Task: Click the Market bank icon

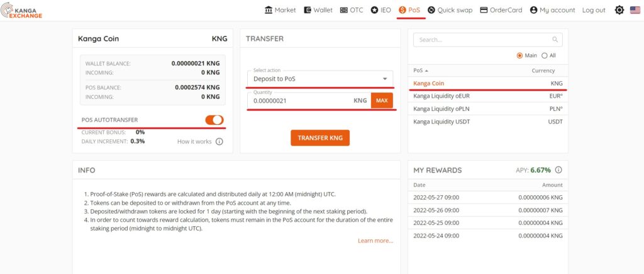Action: click(x=269, y=10)
